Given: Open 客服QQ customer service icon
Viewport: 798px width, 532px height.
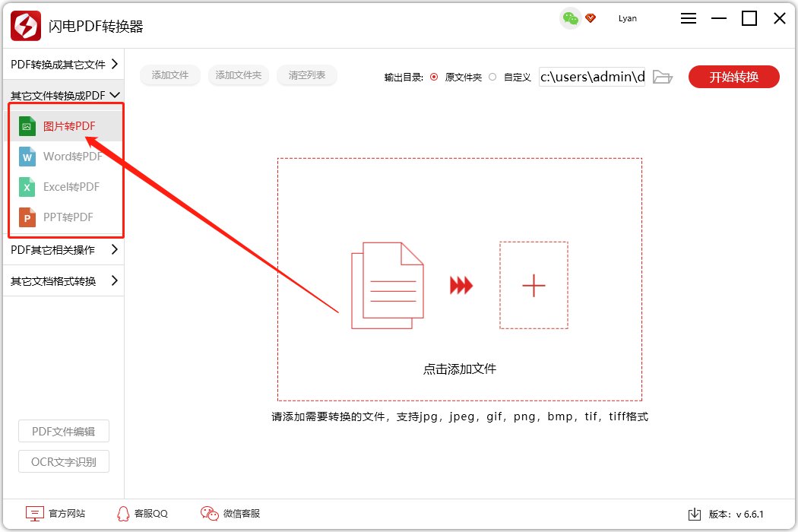Looking at the screenshot, I should [x=122, y=514].
